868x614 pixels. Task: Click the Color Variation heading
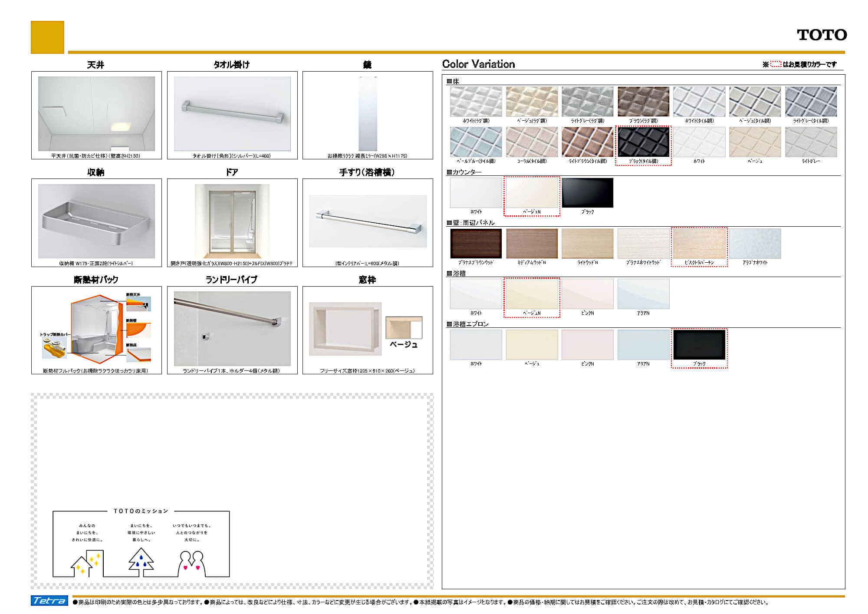coord(479,64)
